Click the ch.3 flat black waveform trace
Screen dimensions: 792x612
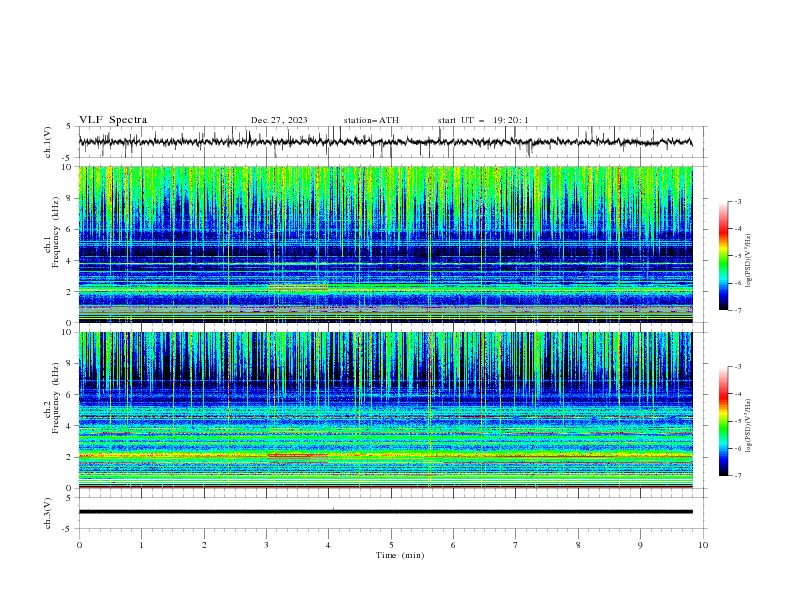(x=385, y=512)
